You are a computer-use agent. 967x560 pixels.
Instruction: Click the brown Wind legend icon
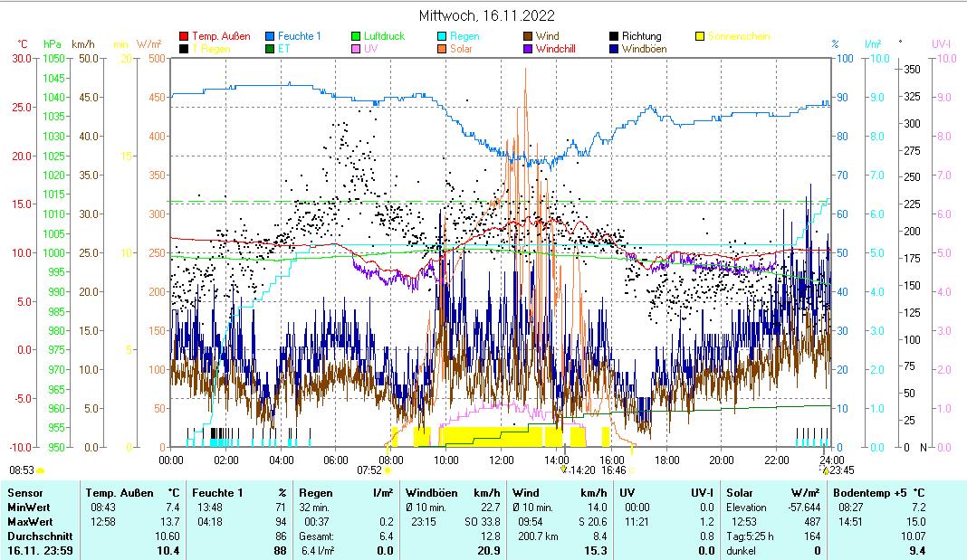[x=528, y=37]
